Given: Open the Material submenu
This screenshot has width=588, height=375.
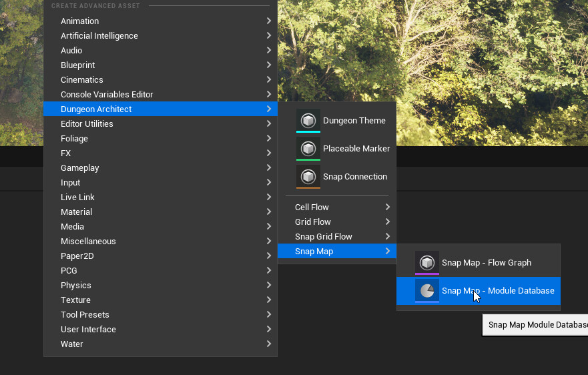Looking at the screenshot, I should coord(160,212).
